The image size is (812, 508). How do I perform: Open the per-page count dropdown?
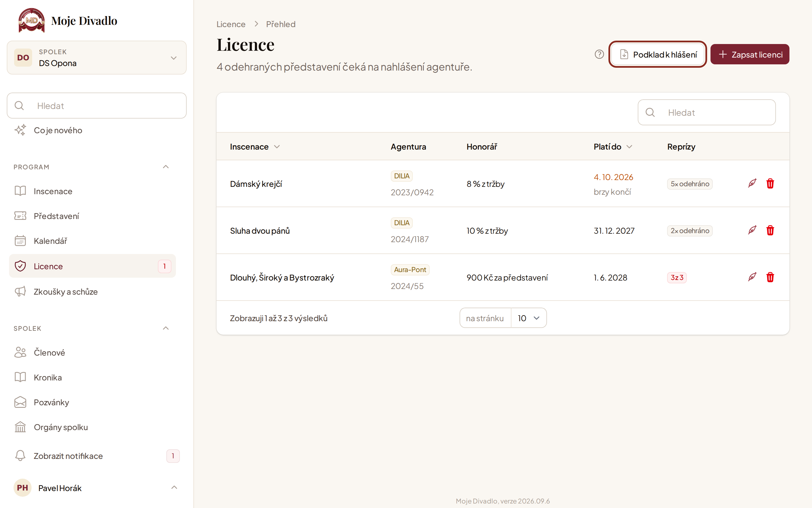[x=528, y=318]
